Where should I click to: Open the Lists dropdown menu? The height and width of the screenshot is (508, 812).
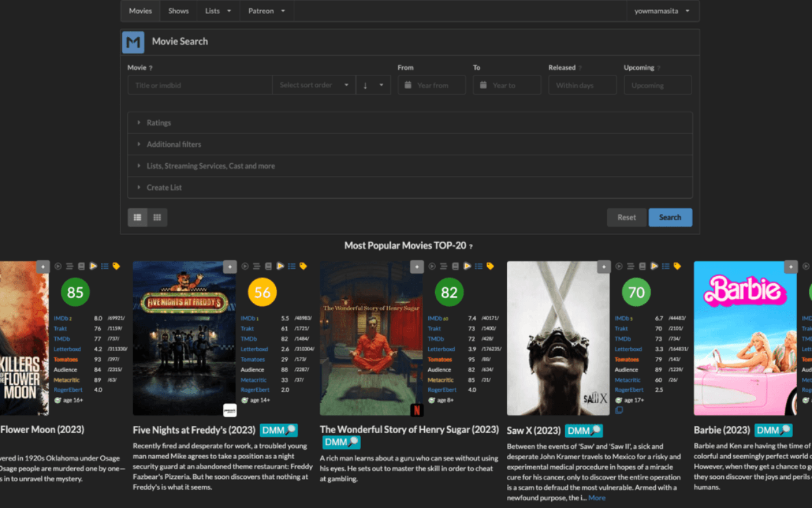click(218, 11)
